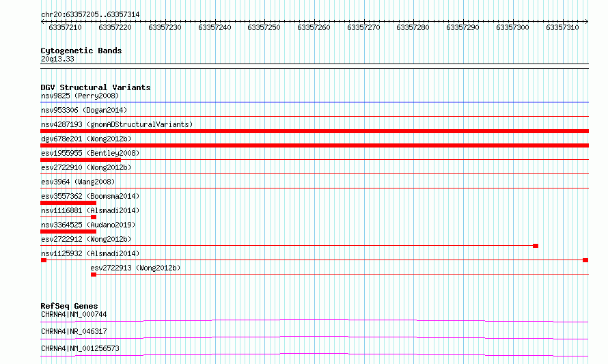
Task: Click nsv1125932 right end red block
Action: click(585, 260)
